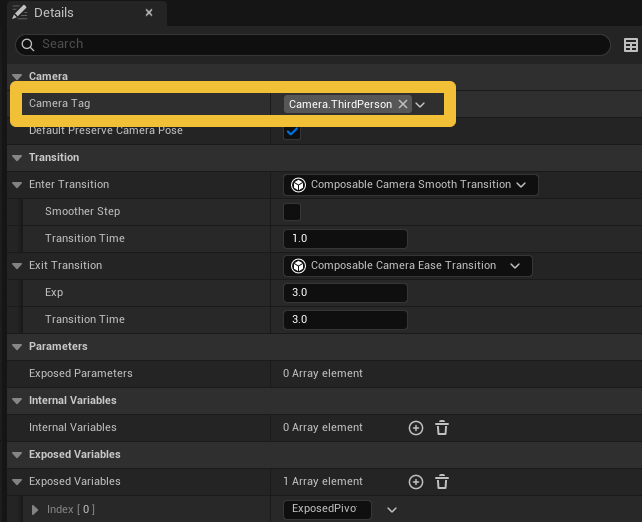Open Enter Transition class dropdown
Screen dimensions: 642x522
click(411, 185)
